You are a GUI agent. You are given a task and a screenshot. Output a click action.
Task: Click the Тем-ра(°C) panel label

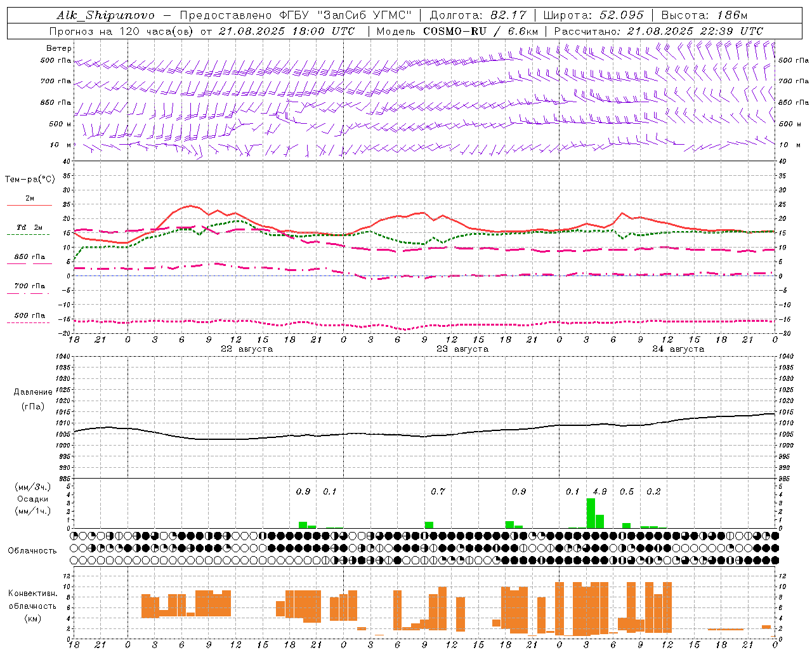point(30,180)
